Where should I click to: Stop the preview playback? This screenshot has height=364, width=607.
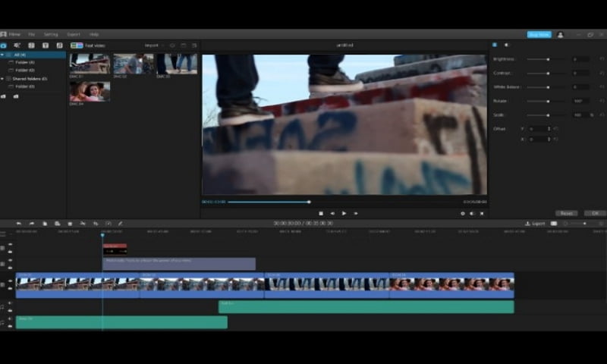pos(321,214)
